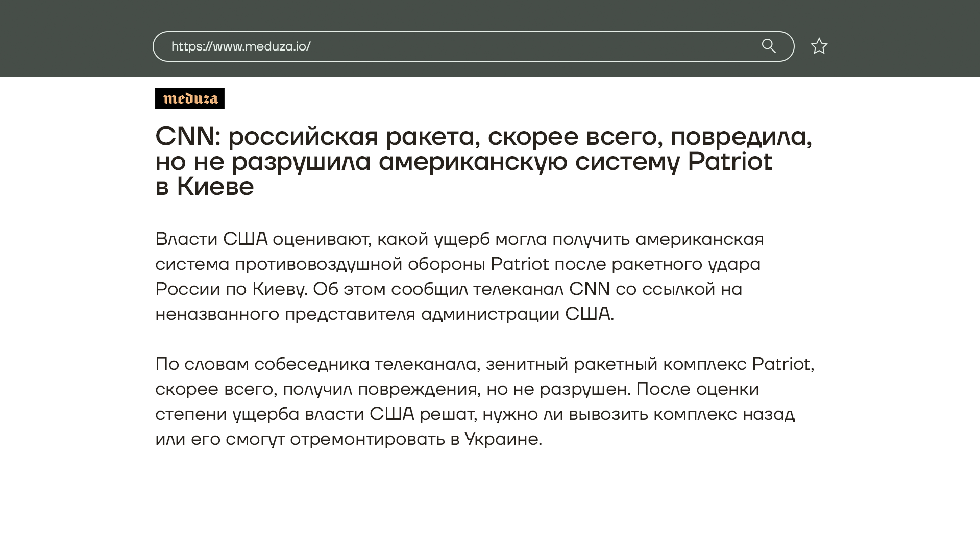Click the word Patriot in the headline
980x551 pixels.
pyautogui.click(x=730, y=162)
